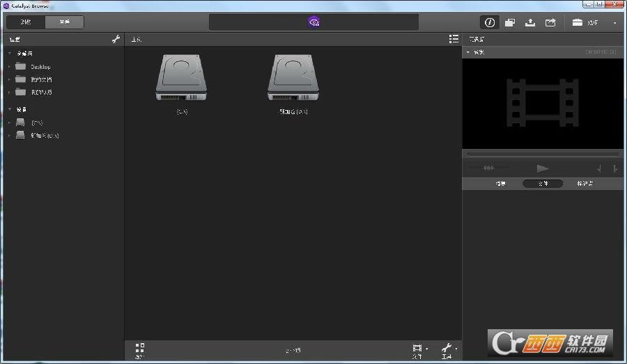This screenshot has width=627, height=364.
Task: Click the copy clips icon in top toolbar
Action: [510, 22]
